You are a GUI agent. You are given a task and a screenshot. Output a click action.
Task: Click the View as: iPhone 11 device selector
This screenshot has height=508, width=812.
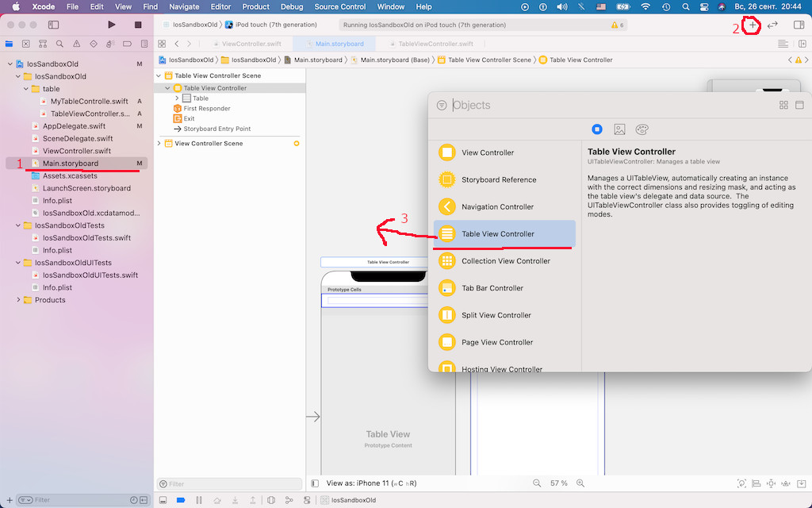[x=371, y=483]
